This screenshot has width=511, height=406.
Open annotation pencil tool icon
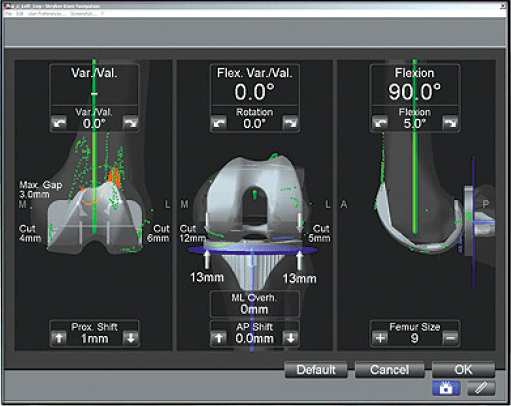tap(481, 388)
